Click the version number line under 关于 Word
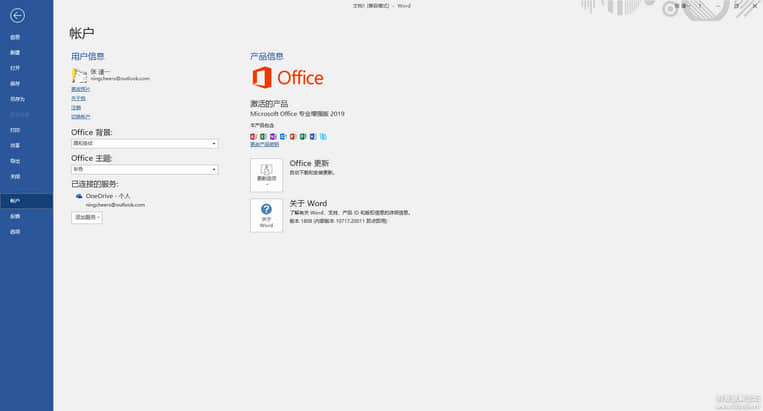 [338, 221]
